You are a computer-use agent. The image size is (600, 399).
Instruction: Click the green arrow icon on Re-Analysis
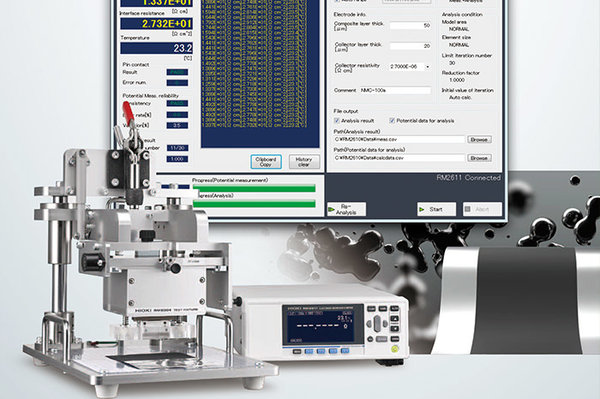pos(331,210)
